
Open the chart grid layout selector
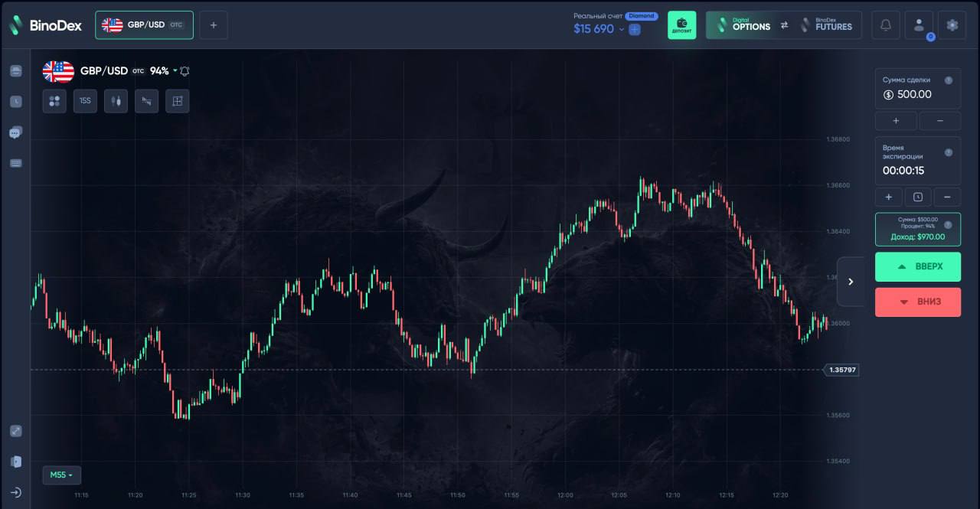(178, 101)
